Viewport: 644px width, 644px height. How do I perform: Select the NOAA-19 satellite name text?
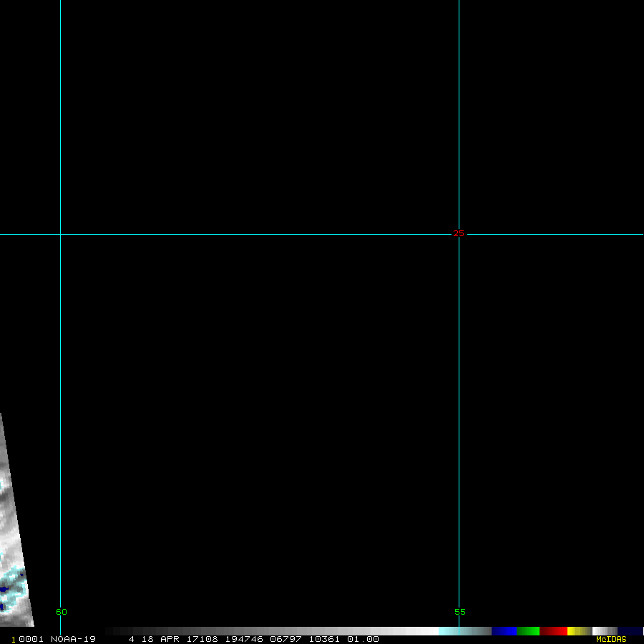73,639
